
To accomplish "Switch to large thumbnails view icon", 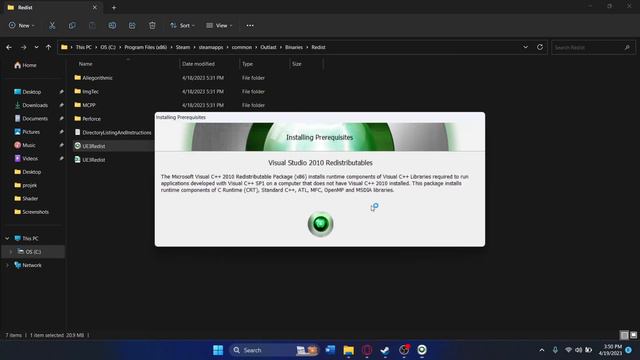I will (633, 335).
